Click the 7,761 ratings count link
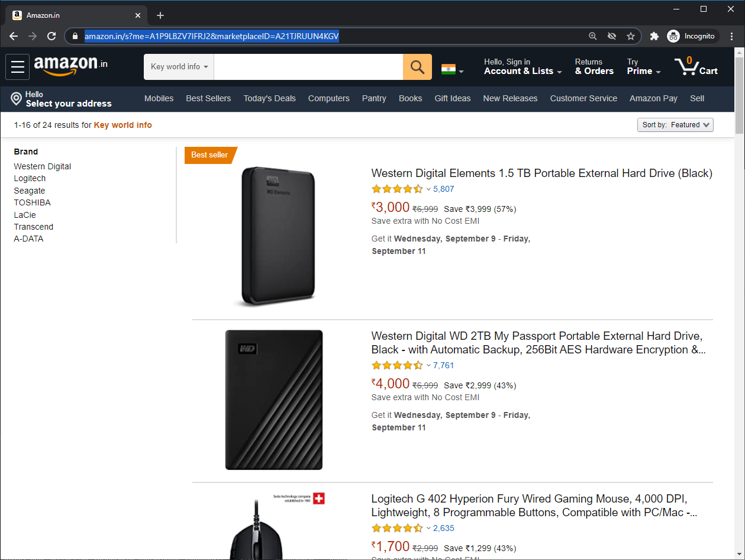This screenshot has height=560, width=745. tap(443, 365)
